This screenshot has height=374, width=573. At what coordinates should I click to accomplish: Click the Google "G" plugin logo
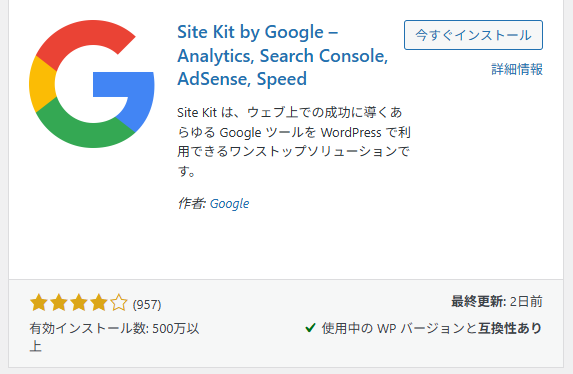92,84
